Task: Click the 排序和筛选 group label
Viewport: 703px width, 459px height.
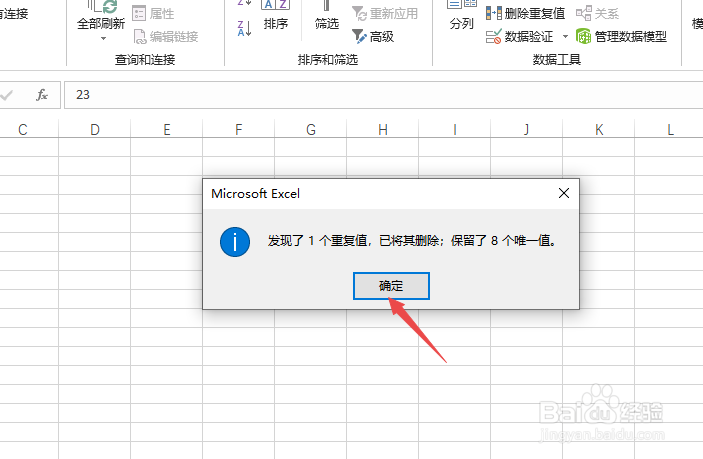Action: (x=328, y=59)
